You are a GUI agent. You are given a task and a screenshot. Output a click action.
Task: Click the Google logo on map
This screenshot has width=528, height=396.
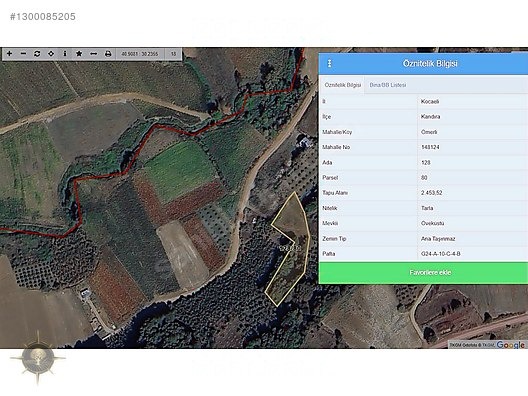click(510, 344)
